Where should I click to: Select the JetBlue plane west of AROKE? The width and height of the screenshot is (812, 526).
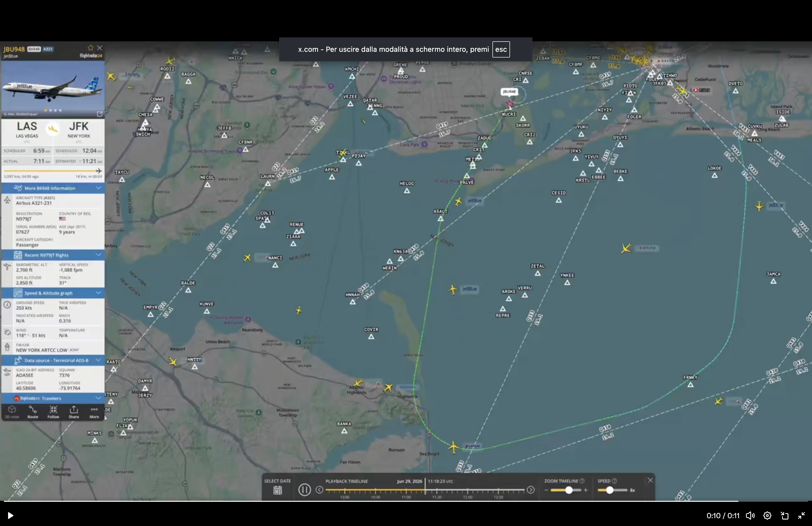[x=453, y=289]
